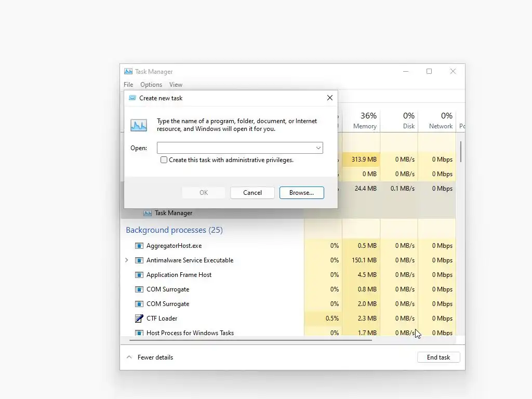Click the icon of the COM Surrogate row at 2.0 MB
Viewport: 532px width, 399px height.
tap(139, 304)
